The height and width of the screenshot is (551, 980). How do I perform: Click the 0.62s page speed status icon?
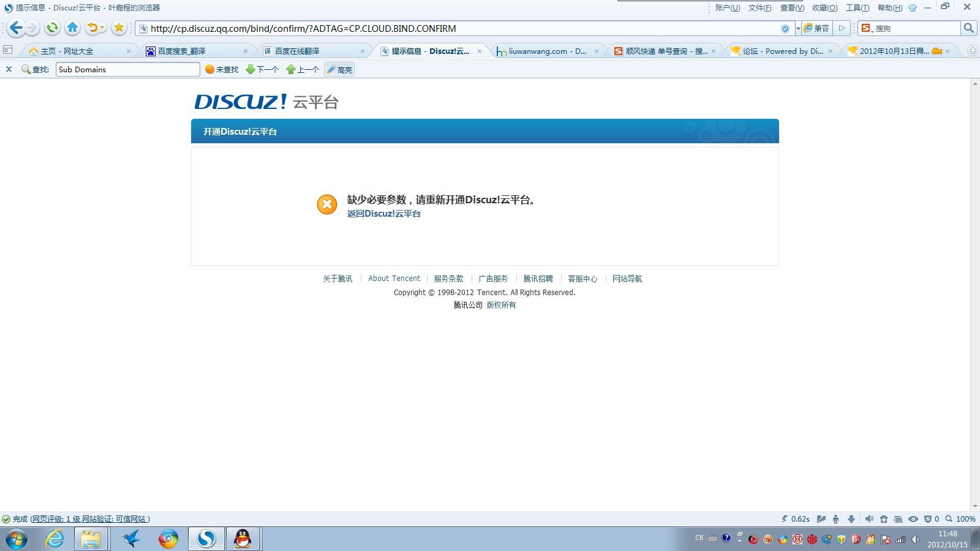tap(795, 519)
